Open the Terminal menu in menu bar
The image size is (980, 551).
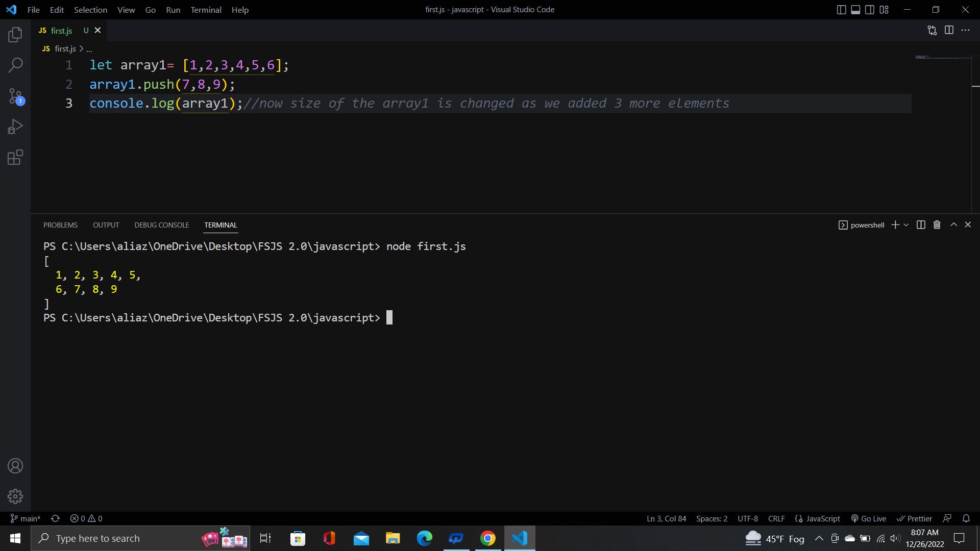206,10
